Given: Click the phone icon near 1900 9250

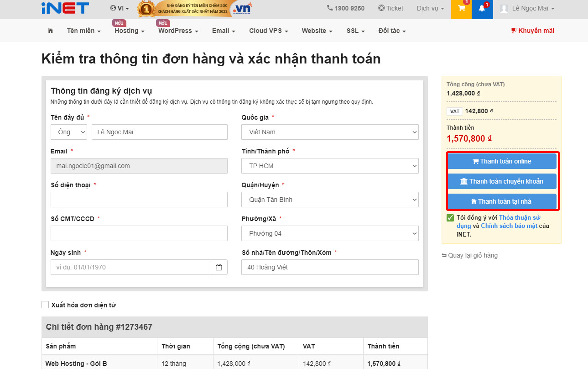Looking at the screenshot, I should pyautogui.click(x=329, y=8).
